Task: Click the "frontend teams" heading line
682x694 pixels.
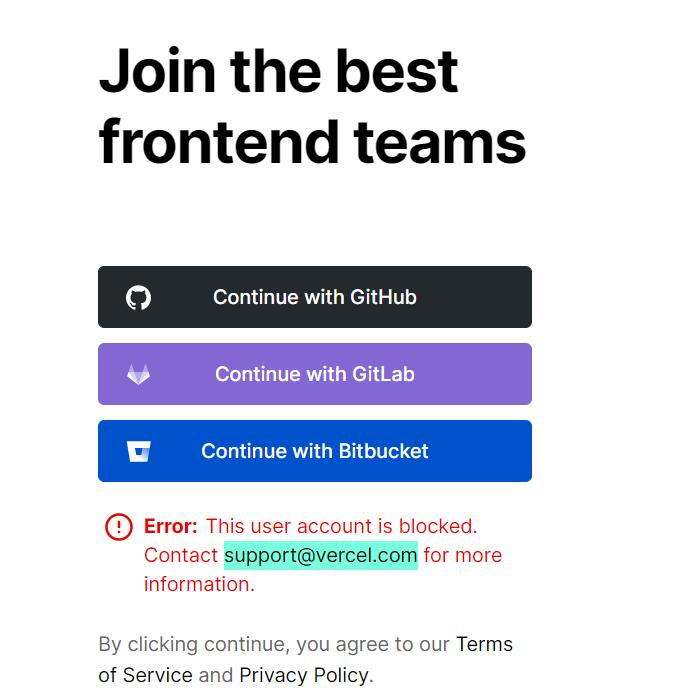Action: coord(312,141)
